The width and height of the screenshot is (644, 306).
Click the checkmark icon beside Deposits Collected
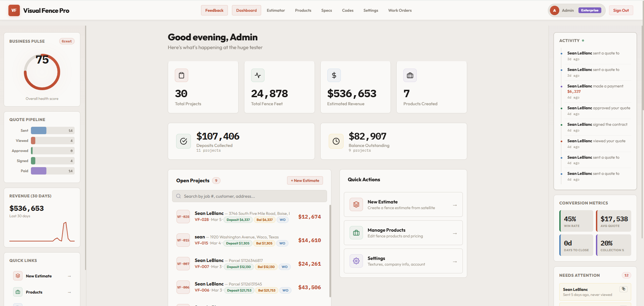tap(183, 141)
